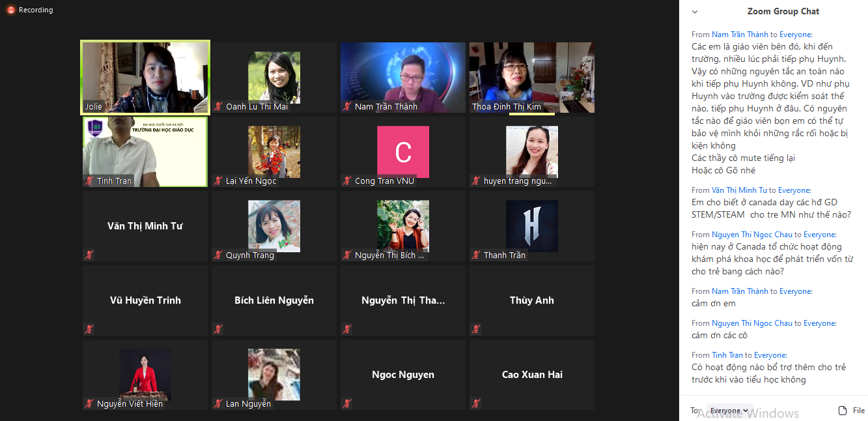The height and width of the screenshot is (421, 868).
Task: Click sender name Văn Thị Minh Tư in chat
Action: point(739,190)
